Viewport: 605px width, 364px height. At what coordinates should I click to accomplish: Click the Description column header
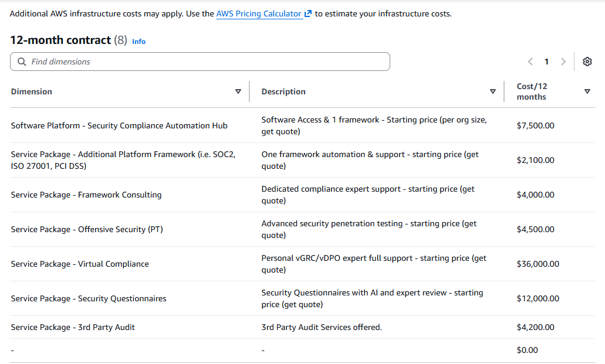tap(283, 91)
